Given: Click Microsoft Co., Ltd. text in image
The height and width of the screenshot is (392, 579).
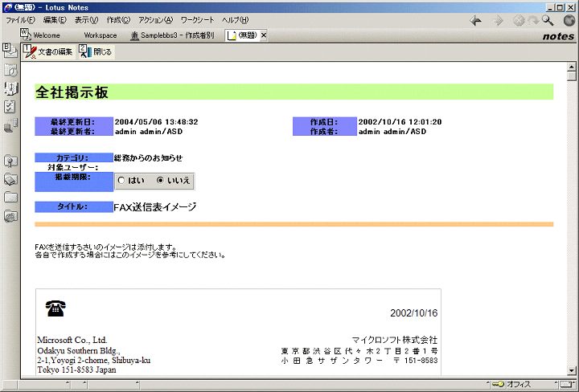Looking at the screenshot, I should (72, 340).
